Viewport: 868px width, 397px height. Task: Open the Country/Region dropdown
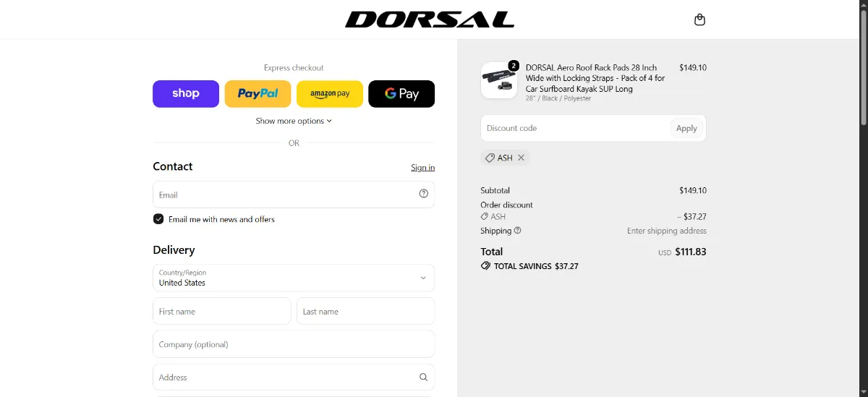[294, 278]
